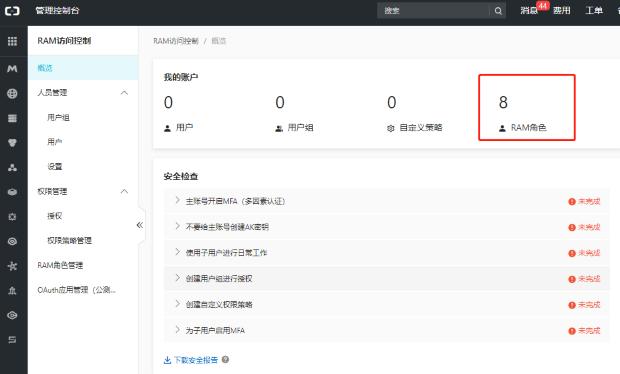Click the 自定义策略 gear icon
The width and height of the screenshot is (620, 374).
click(391, 128)
